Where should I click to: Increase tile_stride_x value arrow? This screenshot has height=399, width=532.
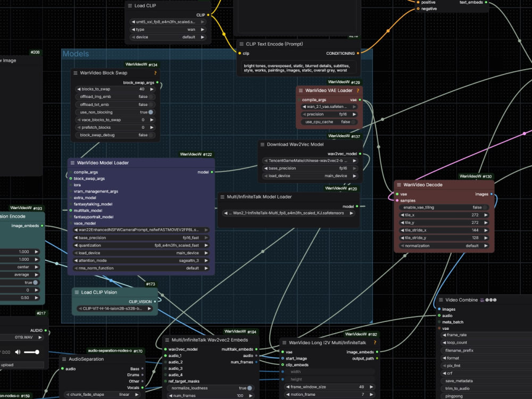pos(486,230)
